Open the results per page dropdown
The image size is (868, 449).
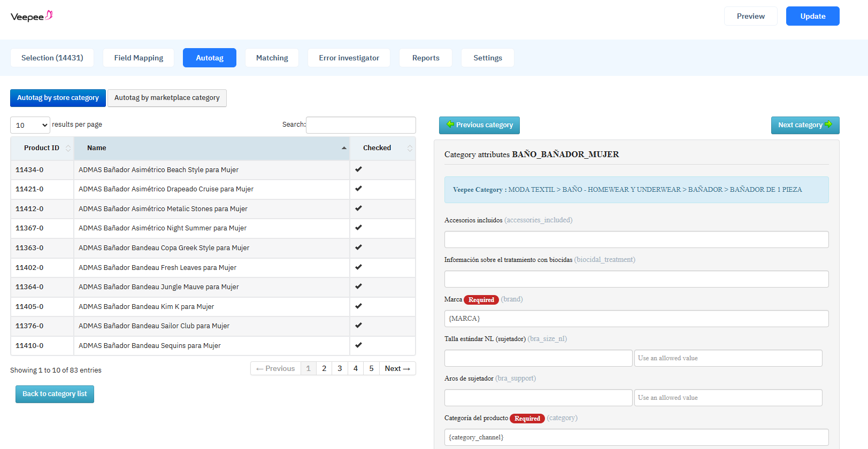pyautogui.click(x=30, y=125)
